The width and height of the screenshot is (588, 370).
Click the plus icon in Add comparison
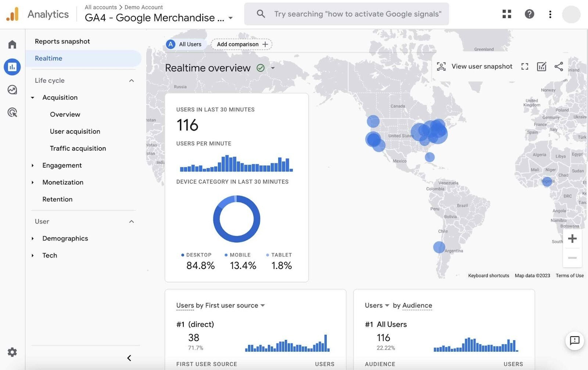[x=265, y=44]
